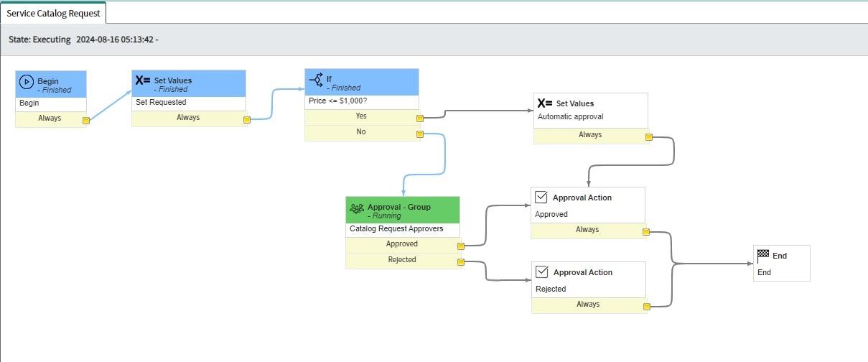
Task: Select the Service Catalog Request tab
Action: coord(54,13)
